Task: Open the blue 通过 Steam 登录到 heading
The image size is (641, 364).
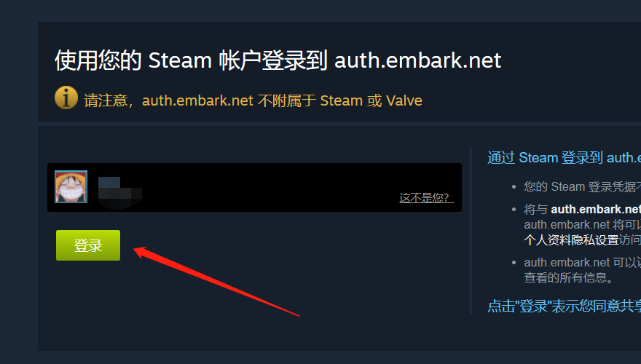Action: 564,158
